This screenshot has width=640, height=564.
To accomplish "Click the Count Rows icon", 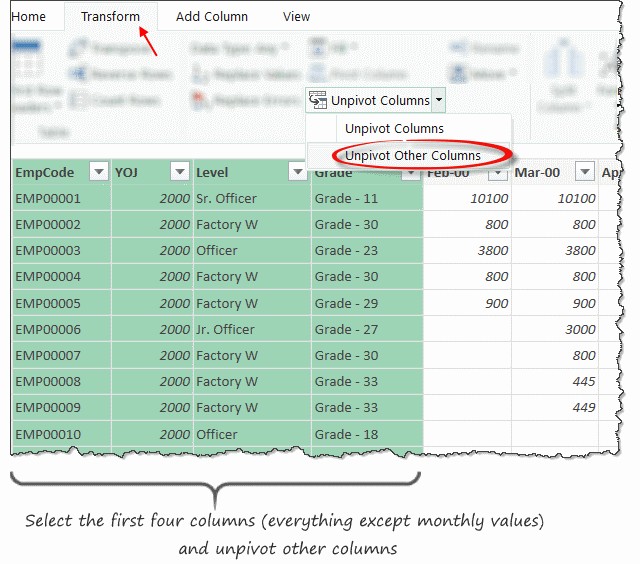I will (x=78, y=100).
